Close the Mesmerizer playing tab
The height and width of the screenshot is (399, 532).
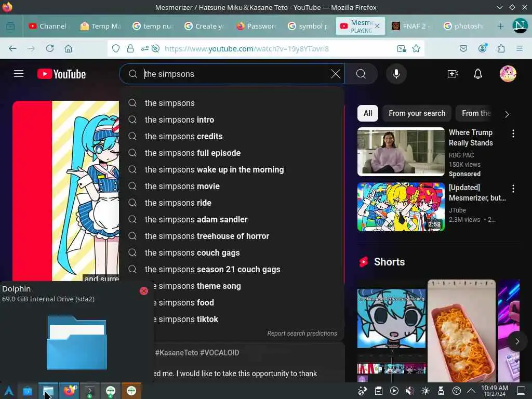click(377, 26)
